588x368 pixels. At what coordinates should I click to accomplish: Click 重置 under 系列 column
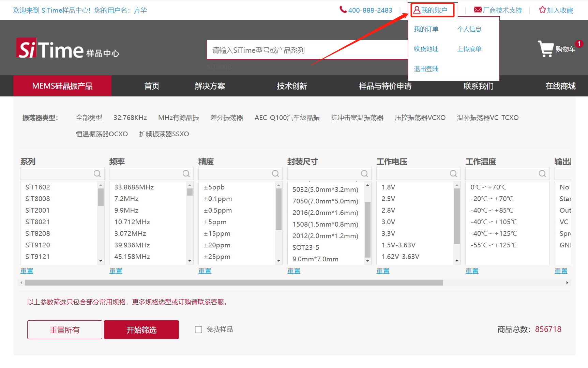27,271
